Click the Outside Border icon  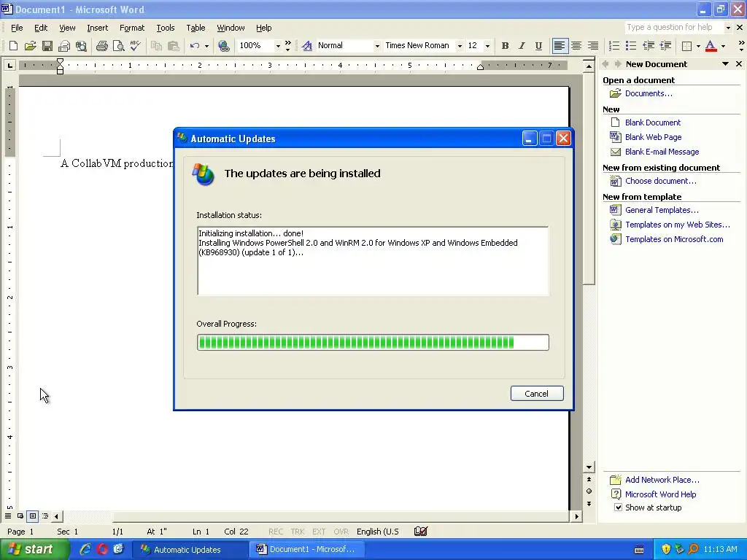686,46
